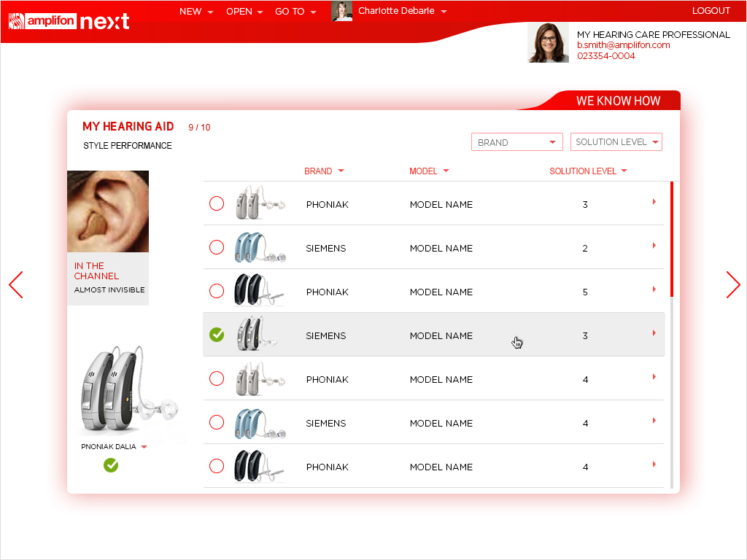This screenshot has width=747, height=560.
Task: Click the LOGOUT link
Action: tap(711, 11)
